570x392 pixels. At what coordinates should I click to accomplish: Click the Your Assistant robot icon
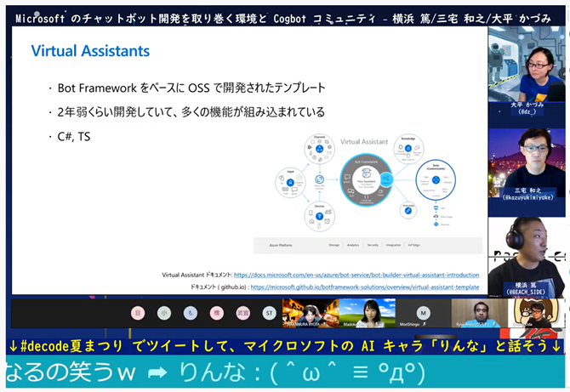click(x=367, y=173)
